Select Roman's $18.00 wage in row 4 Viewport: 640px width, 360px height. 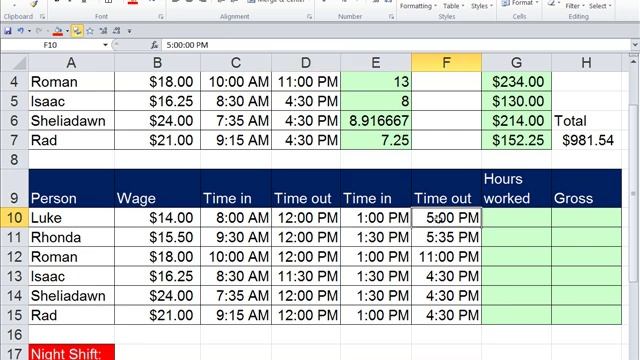click(x=158, y=82)
